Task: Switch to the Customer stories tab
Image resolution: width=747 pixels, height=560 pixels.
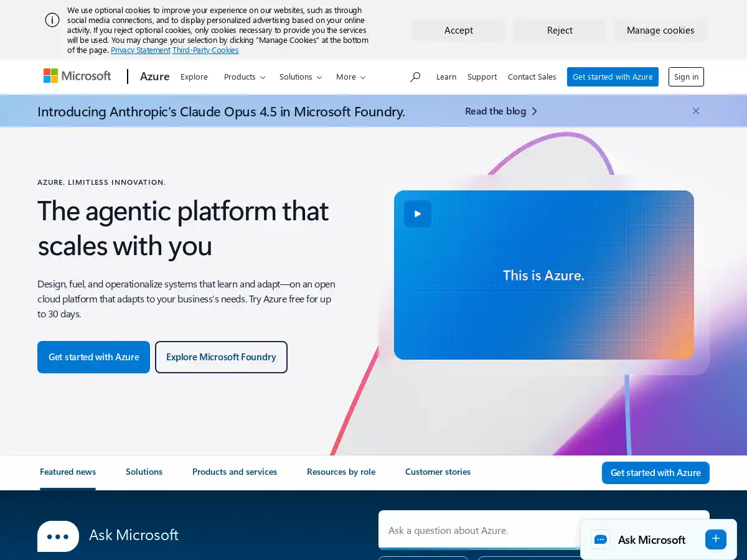Action: coord(438,472)
